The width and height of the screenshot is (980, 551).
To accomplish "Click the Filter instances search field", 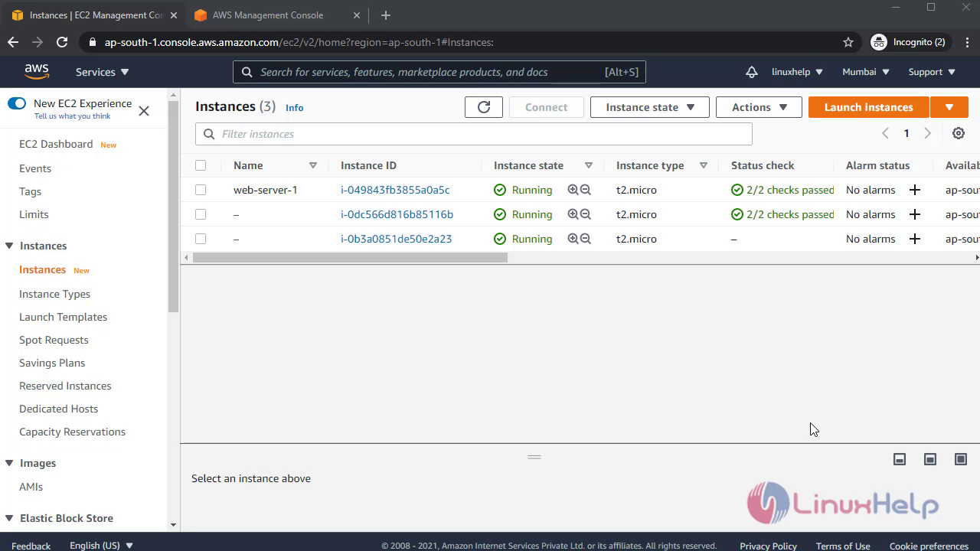I will tap(474, 134).
